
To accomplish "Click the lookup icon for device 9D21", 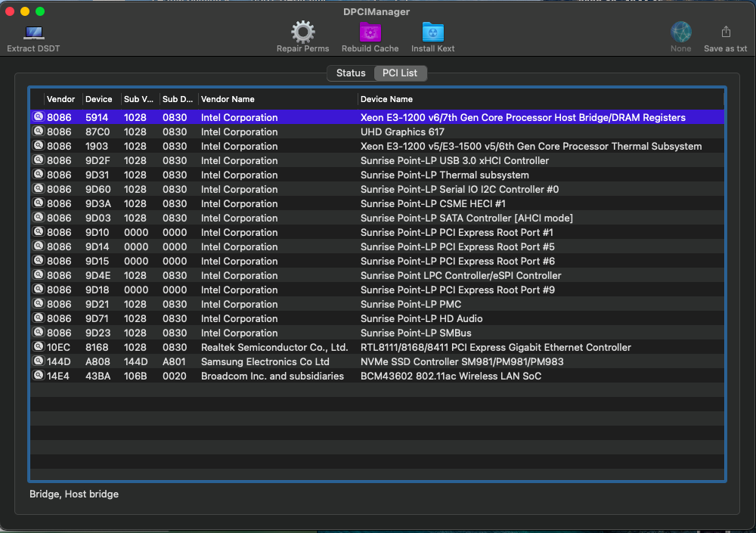I will 38,304.
